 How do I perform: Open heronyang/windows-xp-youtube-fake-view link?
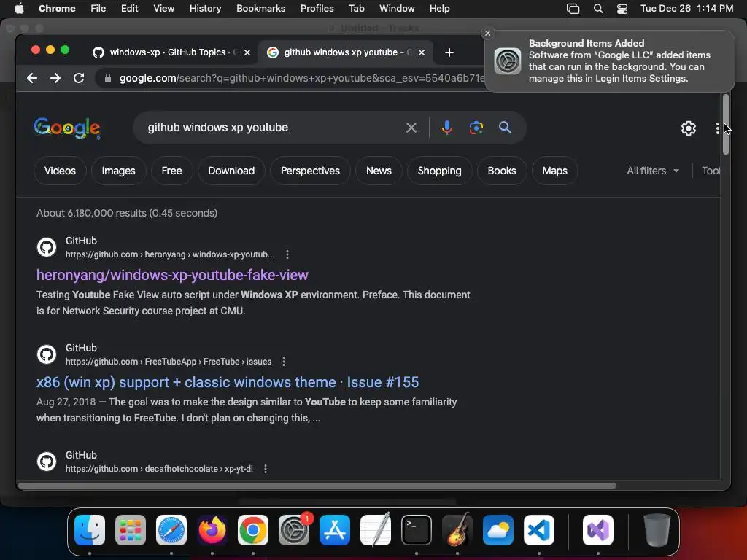(x=172, y=275)
